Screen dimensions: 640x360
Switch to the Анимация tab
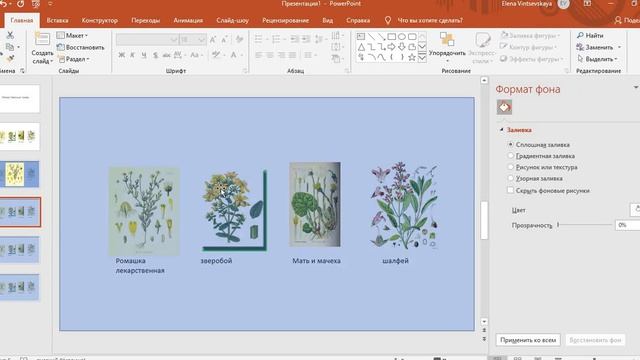point(188,20)
